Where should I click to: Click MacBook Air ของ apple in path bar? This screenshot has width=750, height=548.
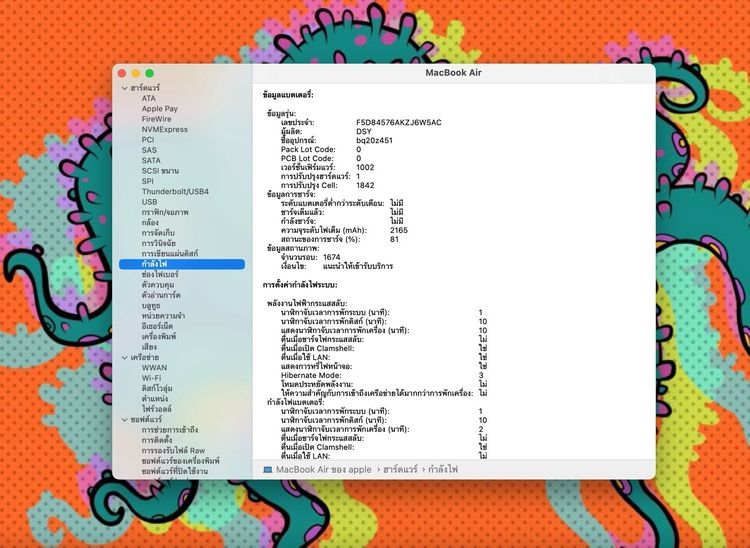click(x=324, y=470)
